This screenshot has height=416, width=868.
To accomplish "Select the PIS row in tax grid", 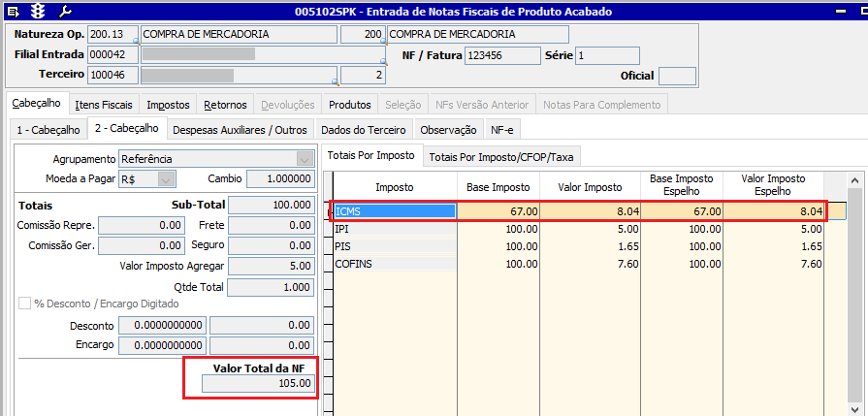I will click(579, 246).
